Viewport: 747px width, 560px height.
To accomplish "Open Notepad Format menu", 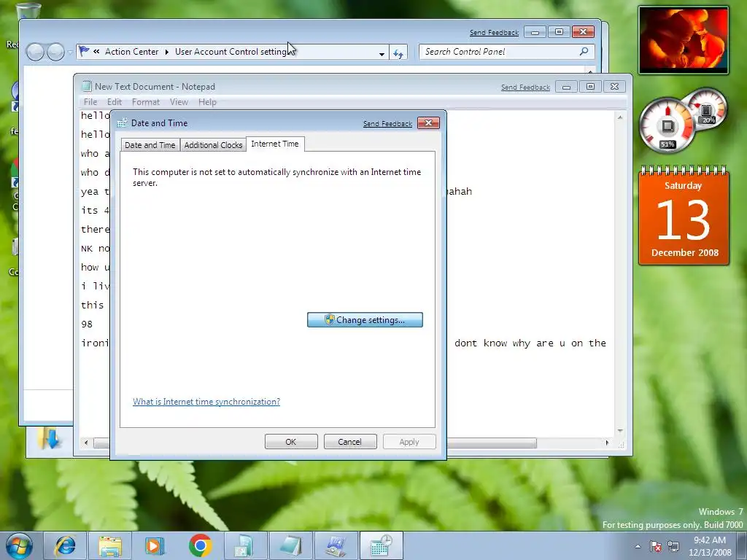I will click(x=146, y=102).
